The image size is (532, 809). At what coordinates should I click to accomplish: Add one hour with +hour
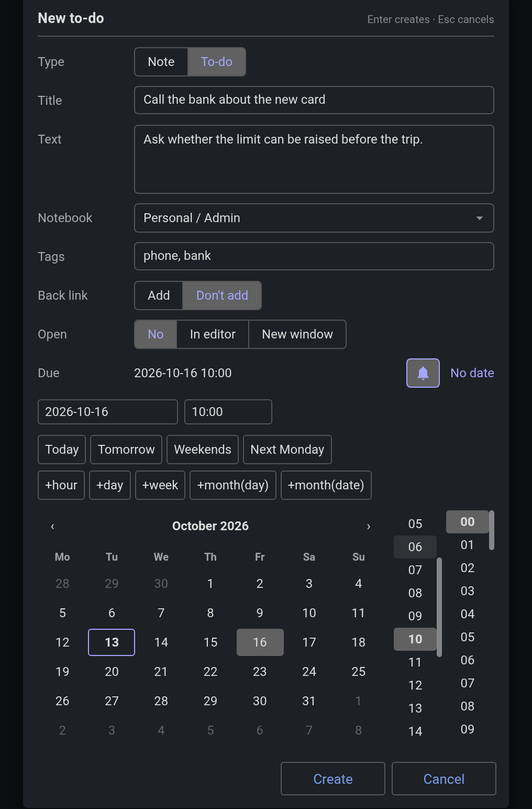(x=61, y=485)
